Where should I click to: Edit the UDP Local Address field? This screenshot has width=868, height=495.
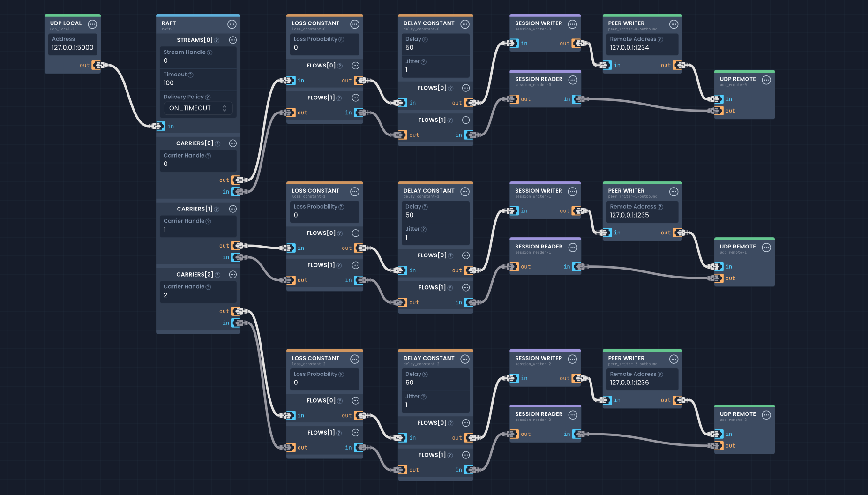pos(73,47)
